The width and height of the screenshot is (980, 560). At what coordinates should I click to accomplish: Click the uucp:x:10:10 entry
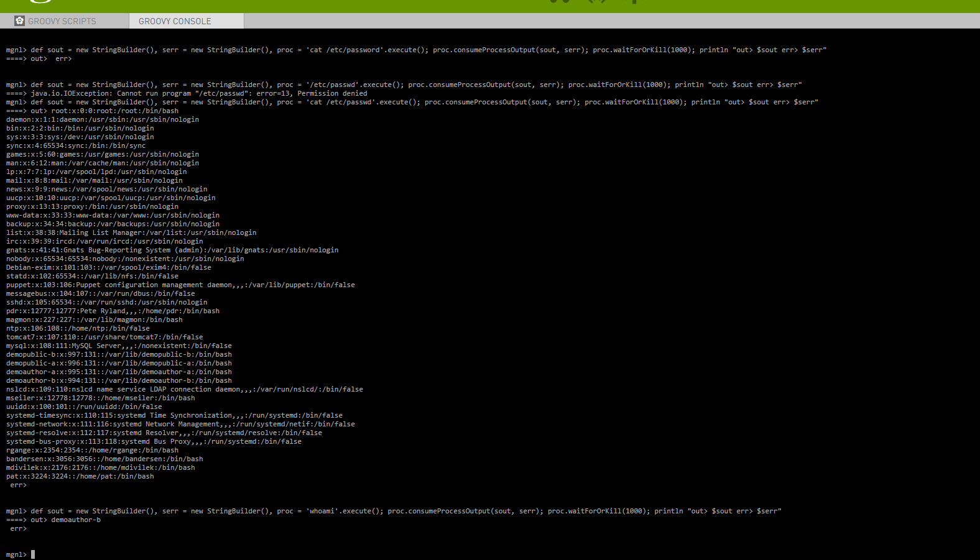tap(111, 198)
